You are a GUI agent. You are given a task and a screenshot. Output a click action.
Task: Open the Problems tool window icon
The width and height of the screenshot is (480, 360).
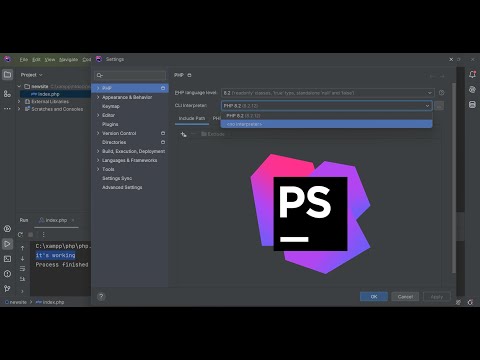tap(7, 274)
